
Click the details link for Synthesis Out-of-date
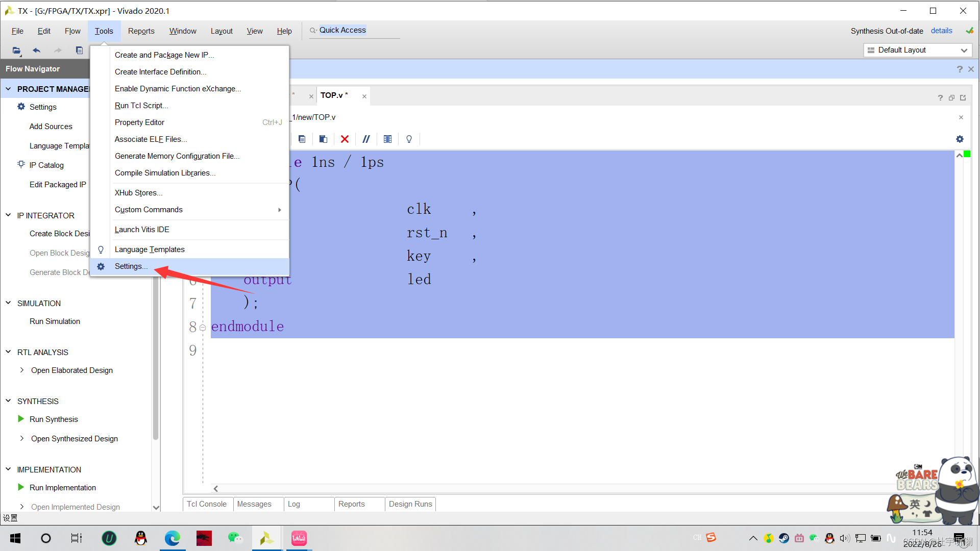(941, 31)
